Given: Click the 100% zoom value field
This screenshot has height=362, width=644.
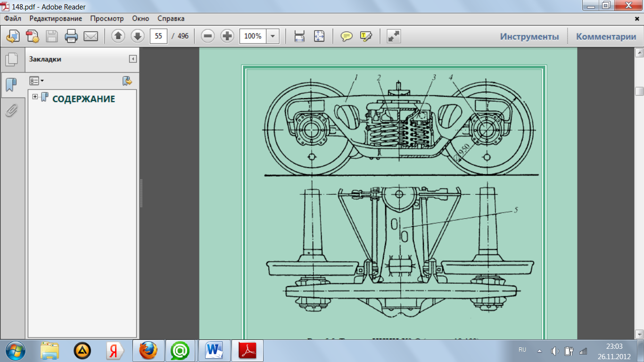Looking at the screenshot, I should (253, 36).
